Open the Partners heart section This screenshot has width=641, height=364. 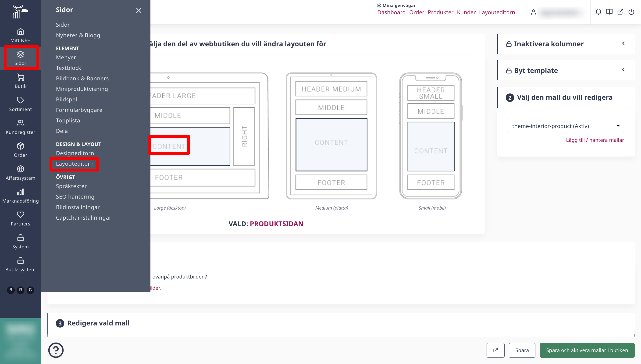pyautogui.click(x=21, y=219)
